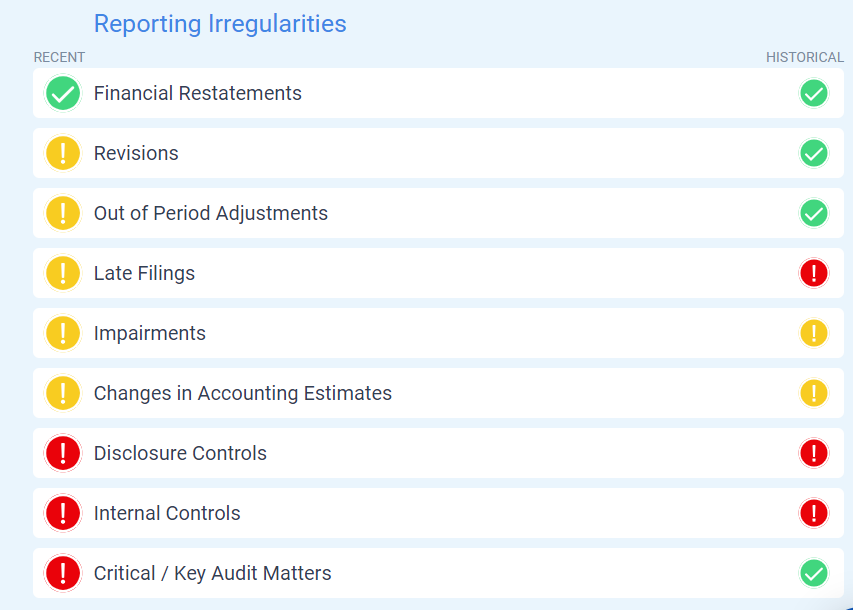This screenshot has height=610, width=853.
Task: Click the yellow recent warning icon for Revisions
Action: click(x=63, y=153)
